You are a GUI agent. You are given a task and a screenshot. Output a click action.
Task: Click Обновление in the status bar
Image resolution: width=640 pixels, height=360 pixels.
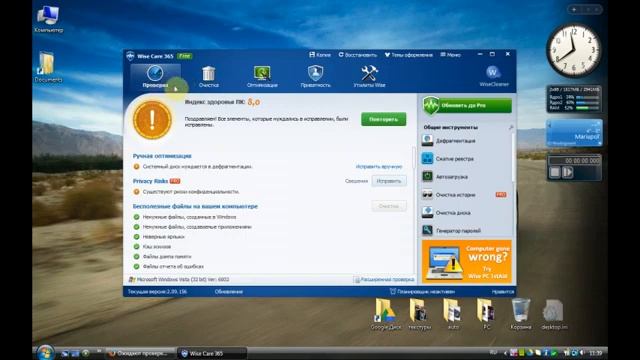pyautogui.click(x=229, y=291)
